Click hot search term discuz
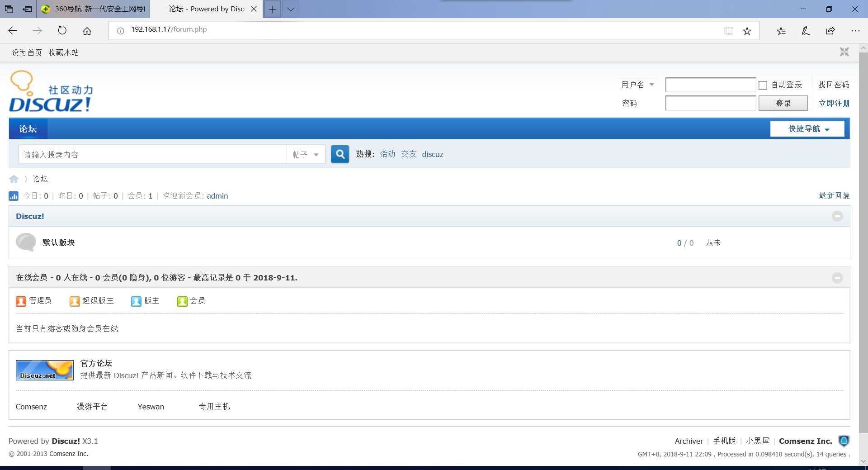868x470 pixels. [x=433, y=154]
